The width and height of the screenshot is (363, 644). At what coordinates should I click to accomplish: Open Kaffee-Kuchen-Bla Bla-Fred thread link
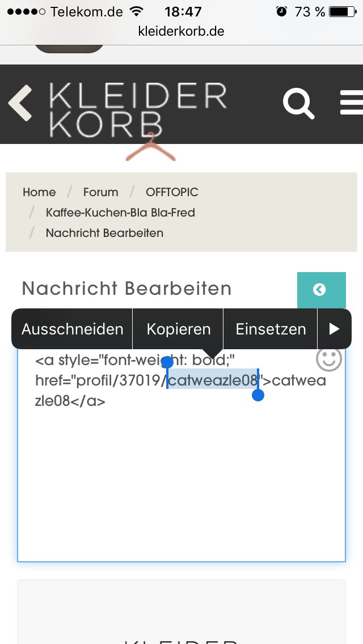120,213
